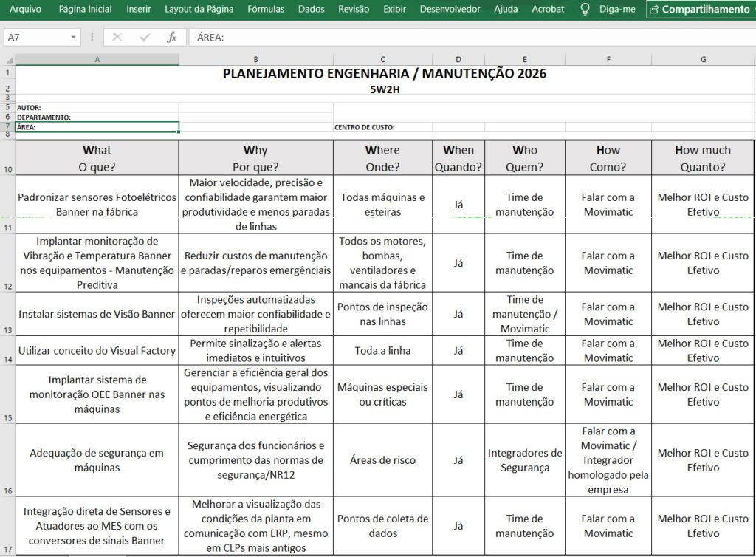This screenshot has width=756, height=557.
Task: Click the formula bar options dots handle
Action: point(92,37)
